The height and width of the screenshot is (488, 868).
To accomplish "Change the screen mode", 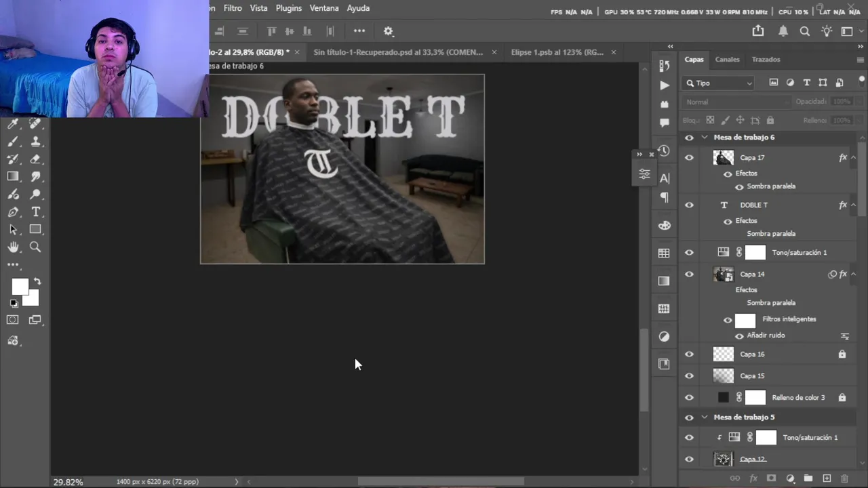I will [x=35, y=320].
